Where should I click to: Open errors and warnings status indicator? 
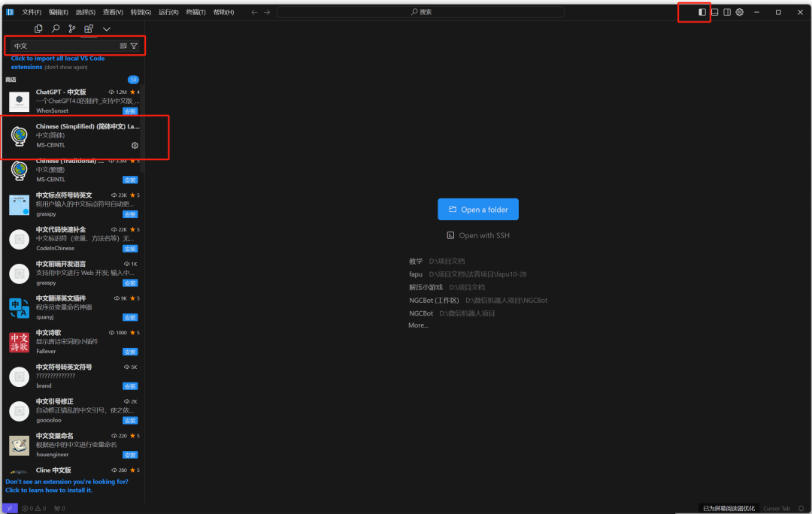[x=34, y=508]
